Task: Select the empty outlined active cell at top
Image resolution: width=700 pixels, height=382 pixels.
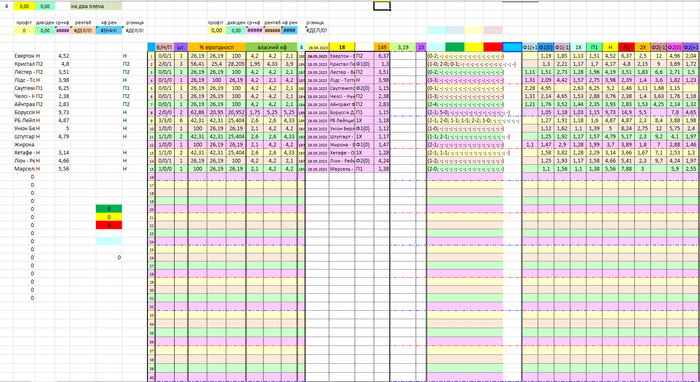Action: point(382,6)
